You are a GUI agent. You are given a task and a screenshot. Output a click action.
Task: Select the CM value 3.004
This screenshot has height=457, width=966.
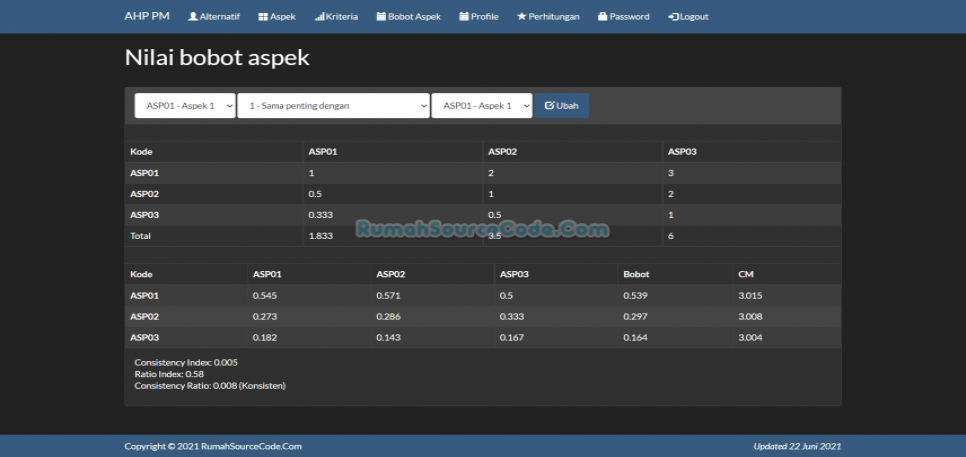coord(750,338)
